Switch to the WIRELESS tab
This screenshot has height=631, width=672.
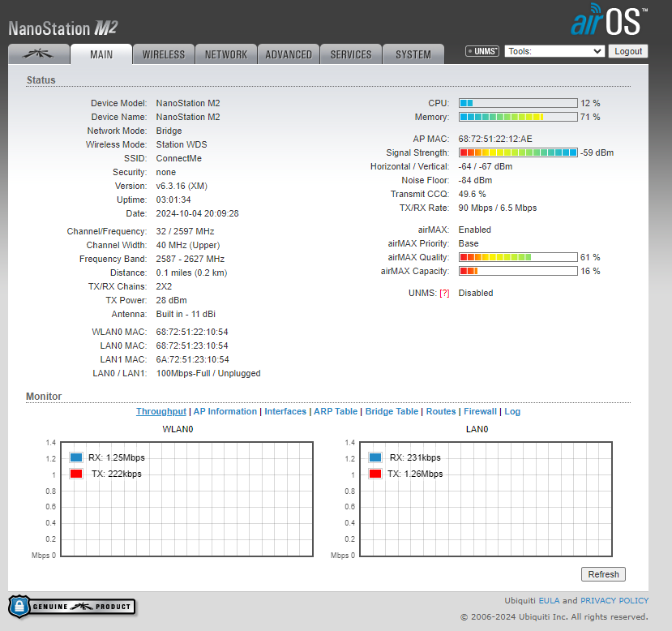point(164,54)
